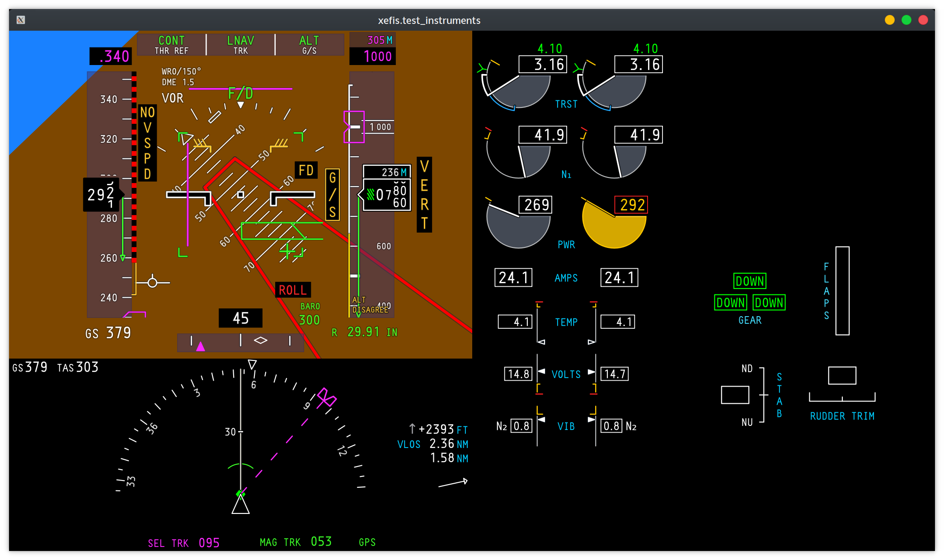Click the vertical G/S amber flag
Viewport: 944px width, 560px height.
tap(332, 195)
